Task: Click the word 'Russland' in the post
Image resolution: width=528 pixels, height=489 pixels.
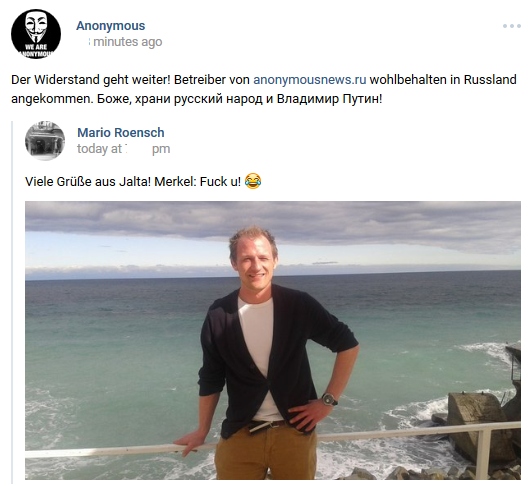Action: pyautogui.click(x=490, y=80)
